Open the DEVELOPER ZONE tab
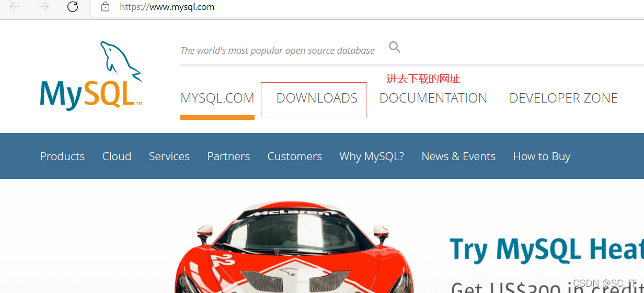 pyautogui.click(x=563, y=98)
